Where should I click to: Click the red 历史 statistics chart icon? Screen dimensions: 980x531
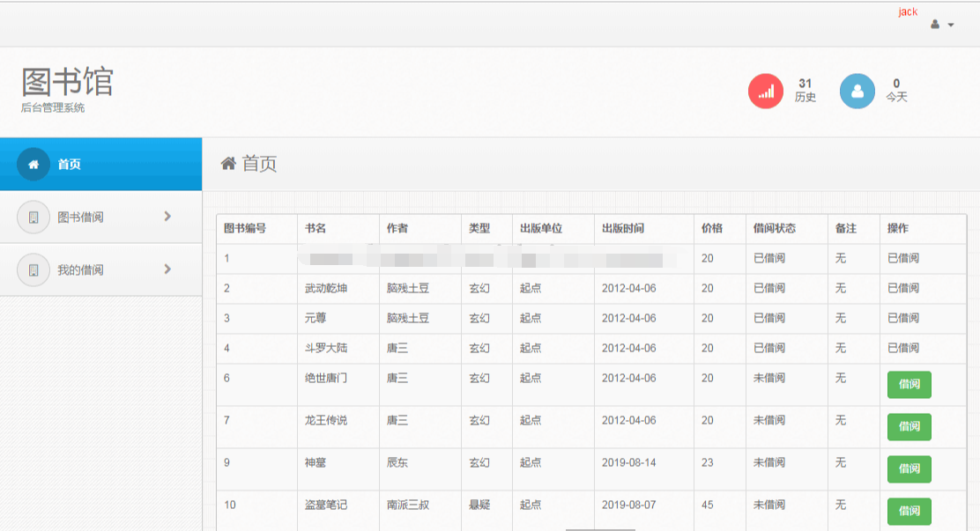(766, 91)
